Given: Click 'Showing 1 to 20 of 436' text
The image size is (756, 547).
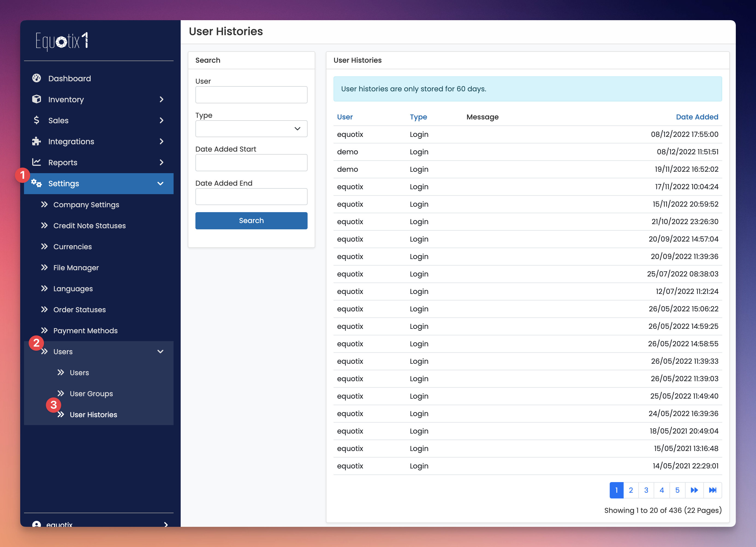Looking at the screenshot, I should click(643, 510).
